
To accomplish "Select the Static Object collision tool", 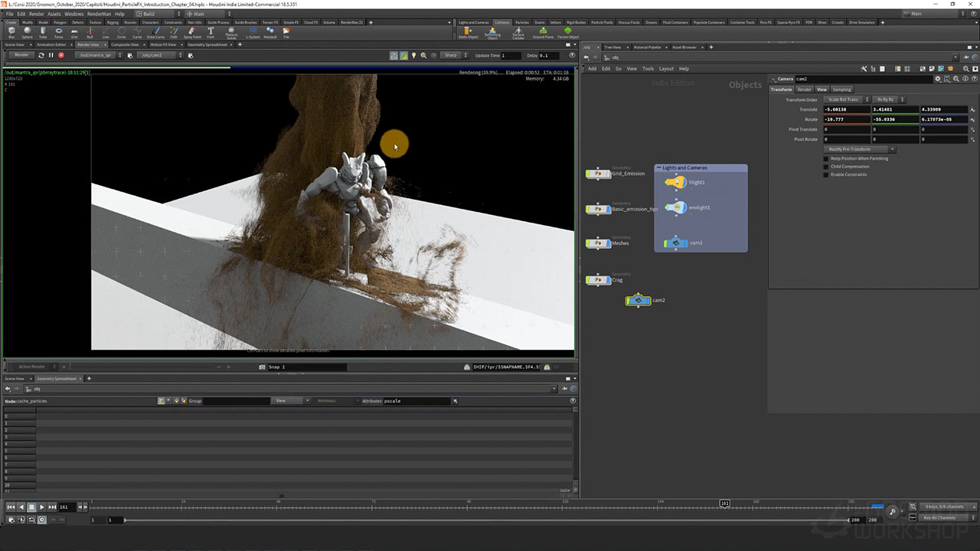I will click(x=468, y=32).
